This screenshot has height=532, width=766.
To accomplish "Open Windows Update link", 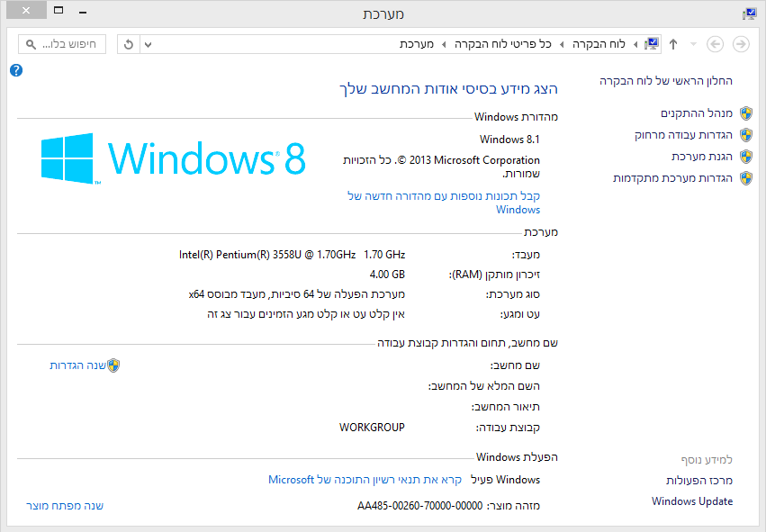I will point(692,501).
